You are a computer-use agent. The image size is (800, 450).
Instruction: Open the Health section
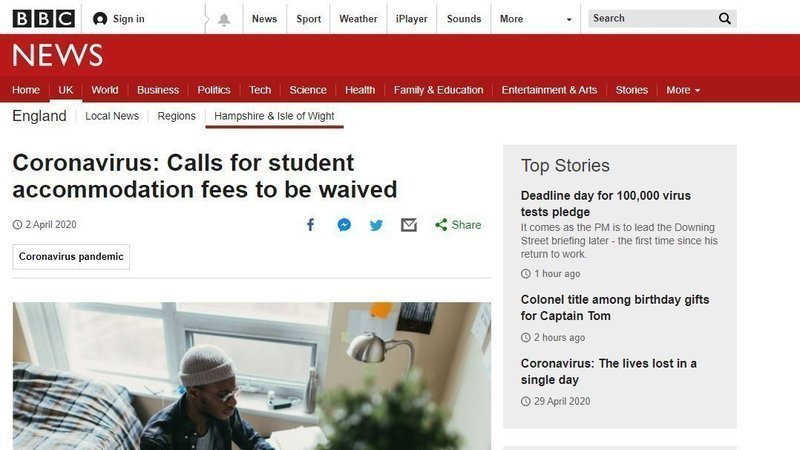point(360,90)
